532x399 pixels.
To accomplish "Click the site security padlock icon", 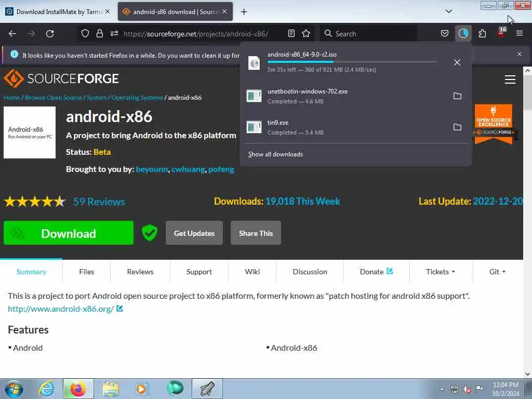I will (x=99, y=34).
